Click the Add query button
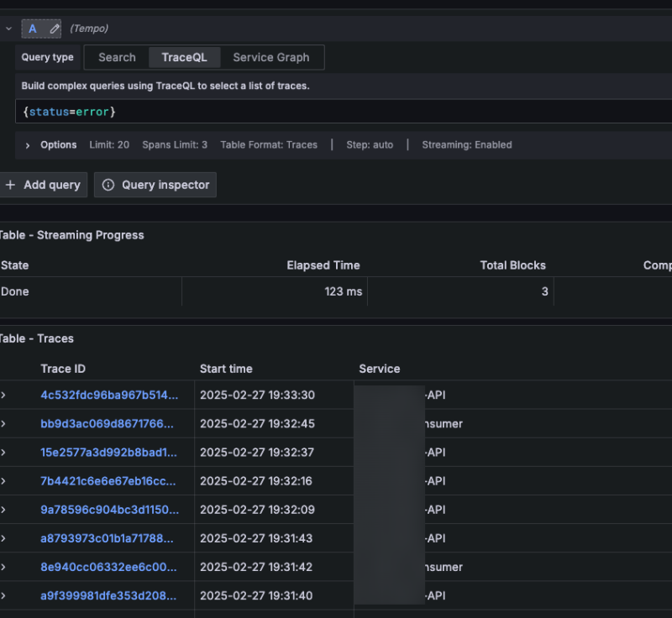 (44, 185)
